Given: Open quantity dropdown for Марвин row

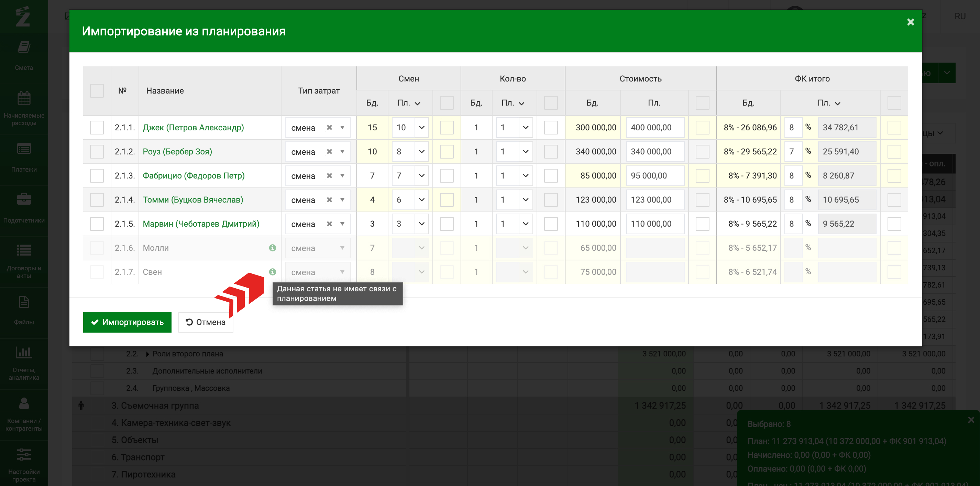Looking at the screenshot, I should click(x=526, y=224).
